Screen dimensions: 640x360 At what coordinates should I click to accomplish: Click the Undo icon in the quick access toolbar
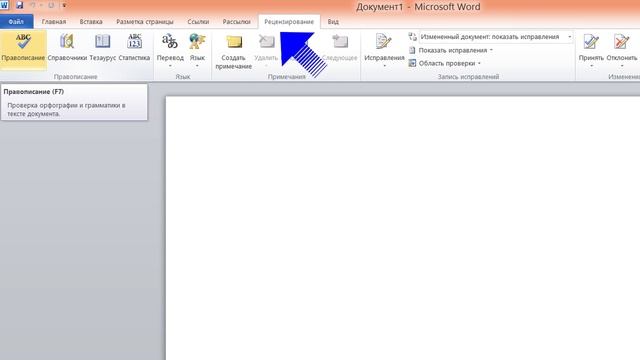click(x=33, y=6)
